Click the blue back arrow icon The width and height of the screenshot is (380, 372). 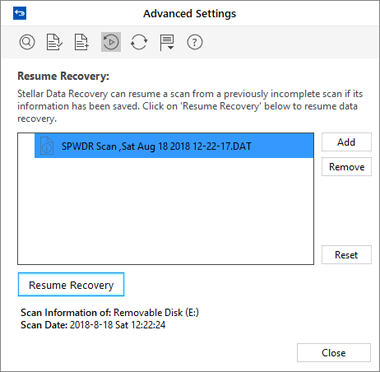[x=20, y=13]
